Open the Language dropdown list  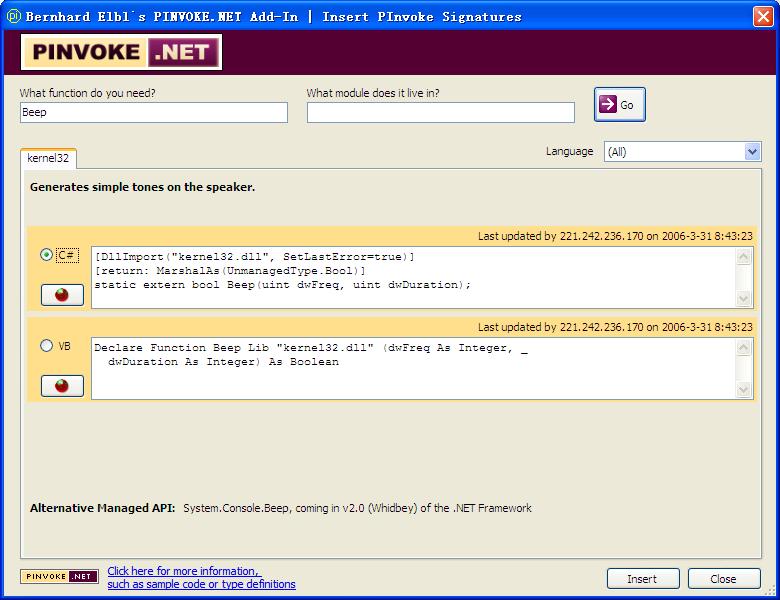tap(752, 151)
